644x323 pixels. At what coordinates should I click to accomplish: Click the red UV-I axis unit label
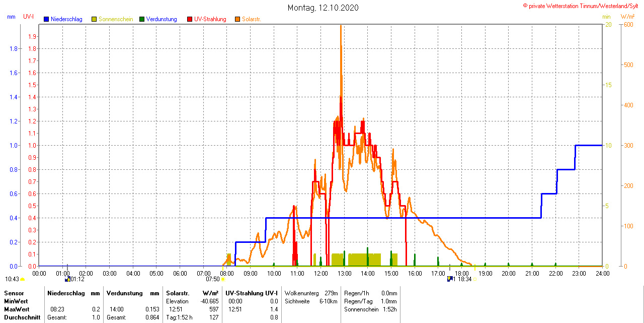(28, 17)
